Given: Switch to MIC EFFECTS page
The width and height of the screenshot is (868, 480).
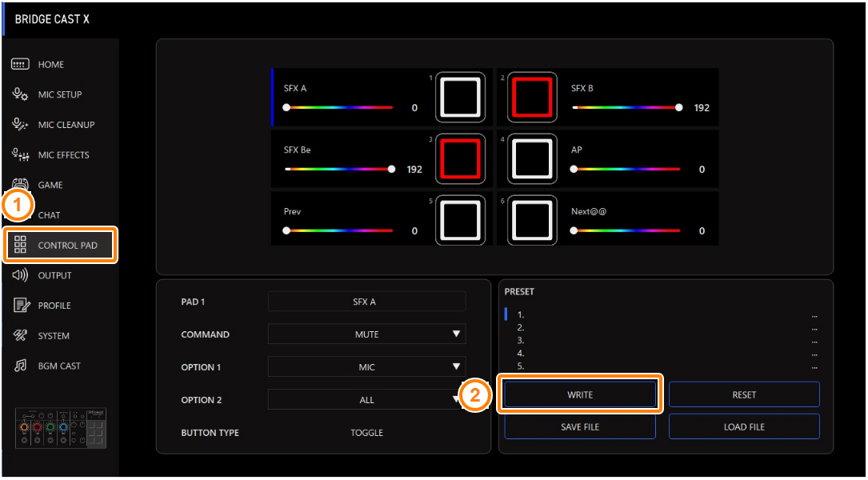Looking at the screenshot, I should point(63,155).
